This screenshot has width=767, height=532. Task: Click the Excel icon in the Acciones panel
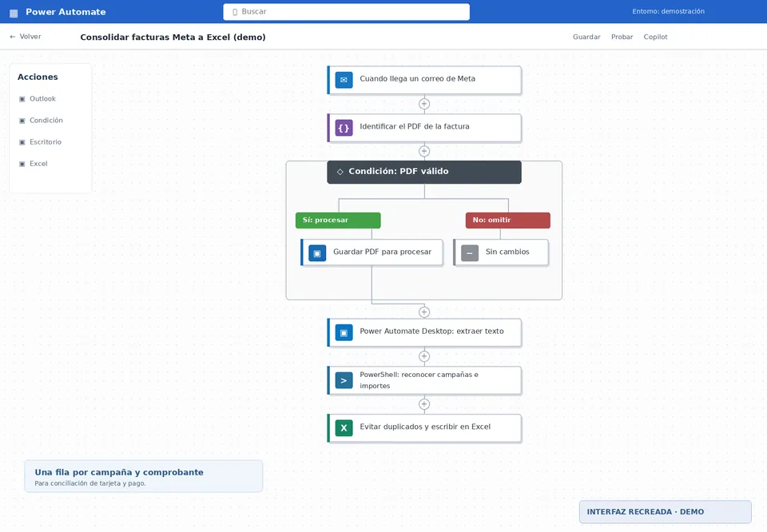pyautogui.click(x=22, y=164)
